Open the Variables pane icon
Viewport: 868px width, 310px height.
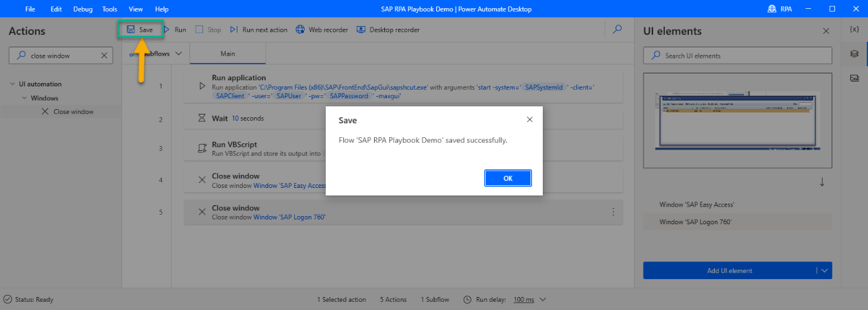pos(854,29)
